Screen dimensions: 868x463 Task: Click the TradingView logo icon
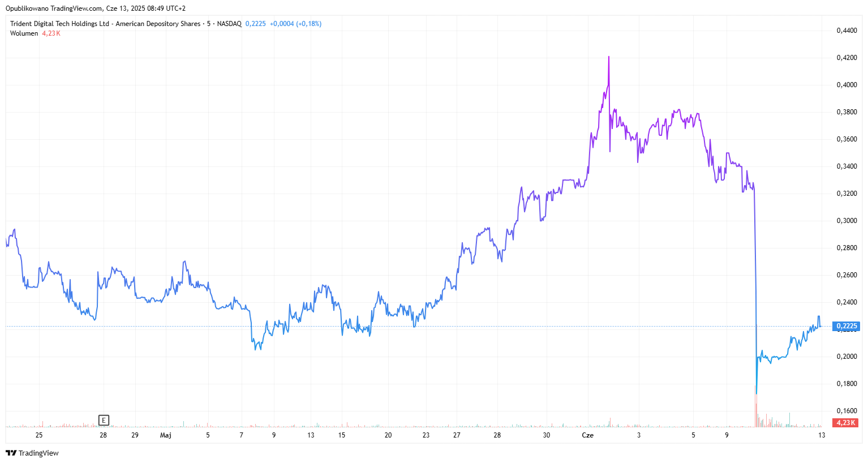[x=11, y=453]
